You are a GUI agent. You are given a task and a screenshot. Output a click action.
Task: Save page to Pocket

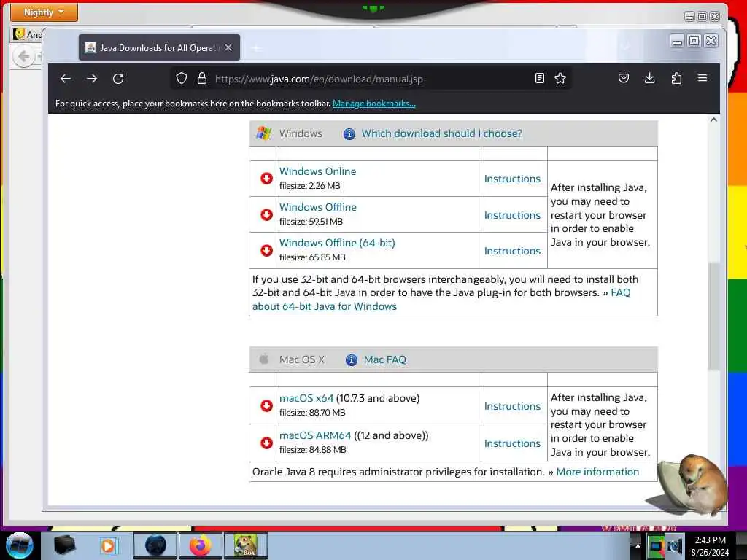pyautogui.click(x=624, y=79)
